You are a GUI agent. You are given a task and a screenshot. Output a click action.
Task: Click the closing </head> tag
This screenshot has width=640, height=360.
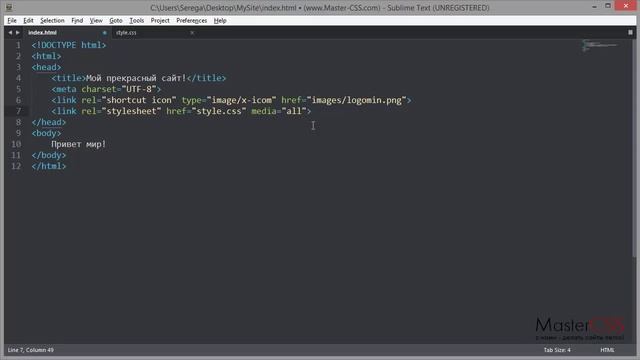point(49,122)
